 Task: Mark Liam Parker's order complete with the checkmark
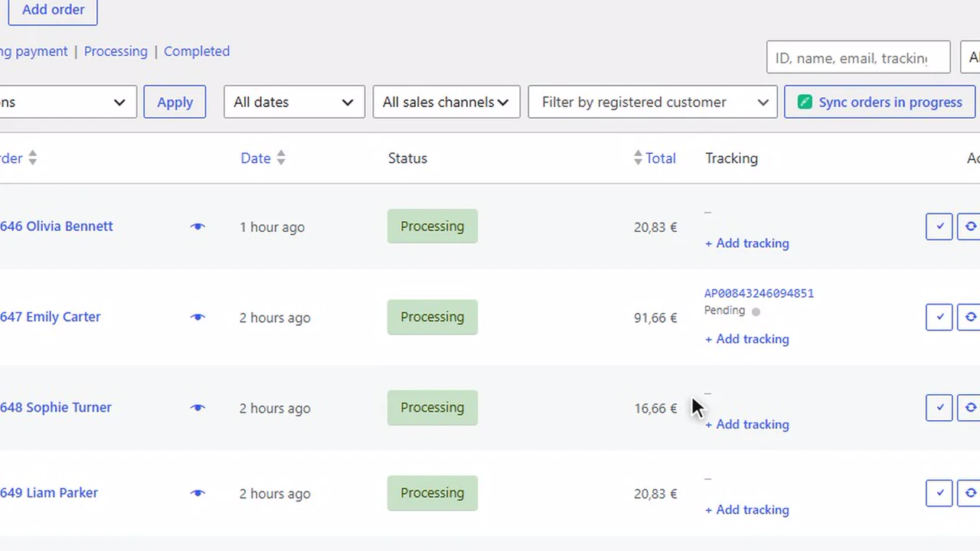[x=939, y=493]
